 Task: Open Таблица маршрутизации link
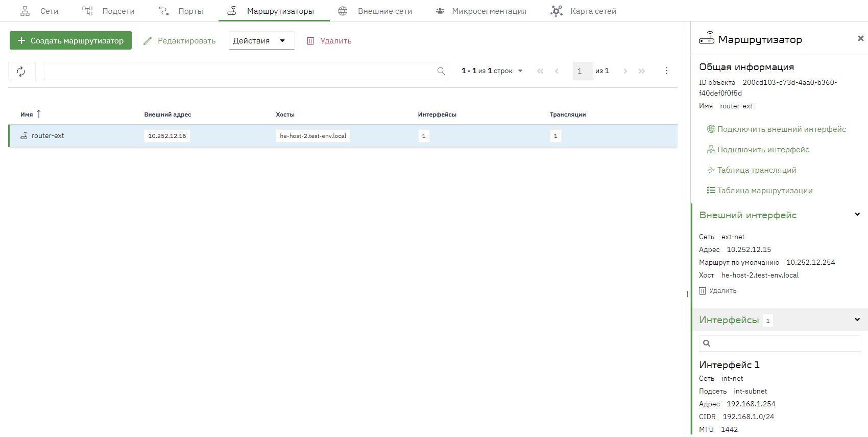pyautogui.click(x=759, y=191)
